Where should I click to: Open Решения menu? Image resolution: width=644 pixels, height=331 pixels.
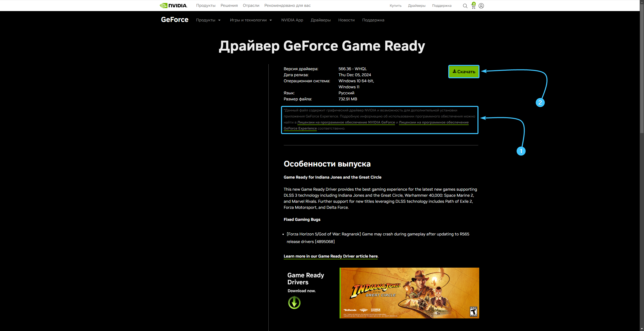pos(229,6)
